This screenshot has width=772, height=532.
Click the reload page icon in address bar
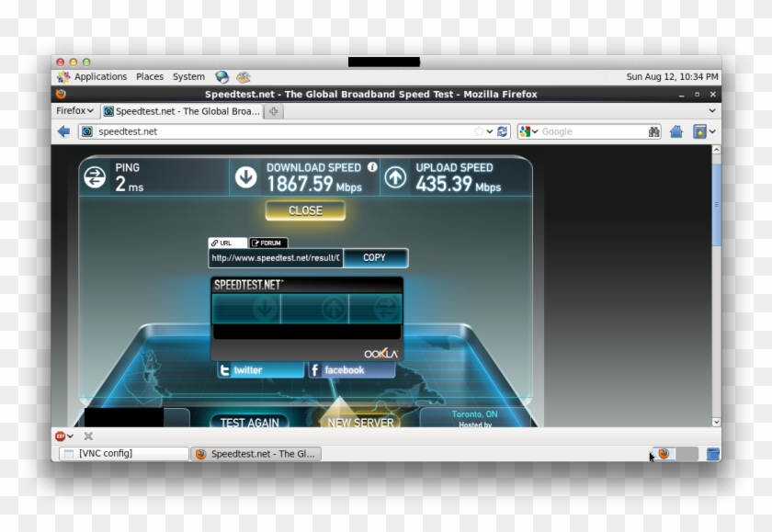(503, 131)
